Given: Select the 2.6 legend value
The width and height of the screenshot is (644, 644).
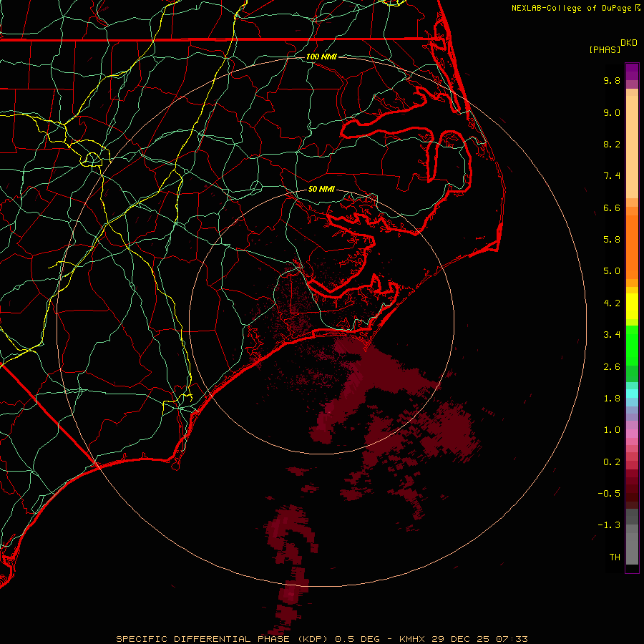Looking at the screenshot, I should pyautogui.click(x=612, y=367).
